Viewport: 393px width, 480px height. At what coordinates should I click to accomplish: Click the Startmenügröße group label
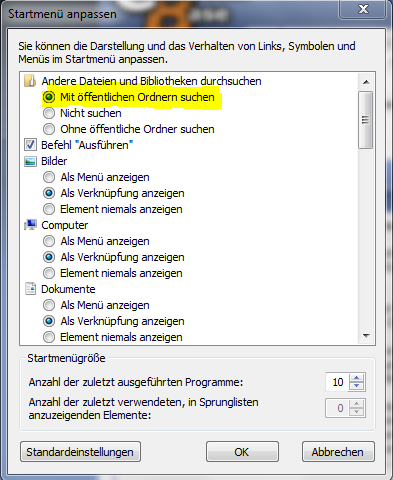(x=66, y=358)
